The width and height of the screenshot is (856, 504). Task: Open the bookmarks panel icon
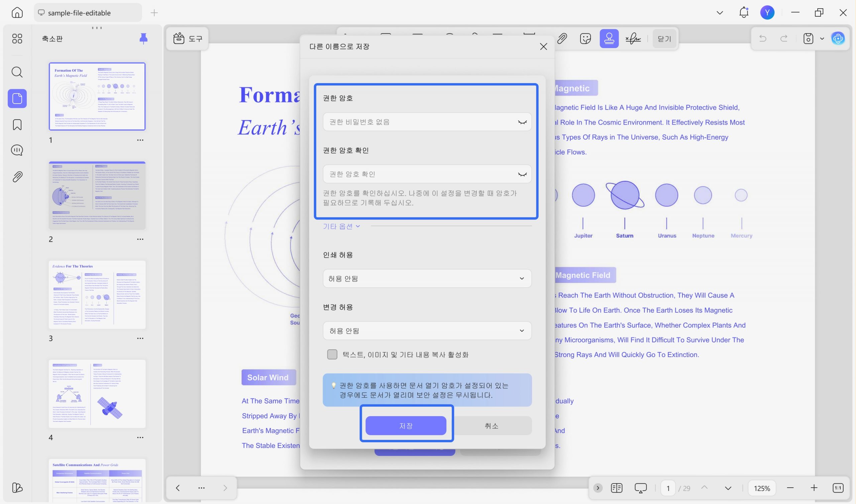point(17,125)
